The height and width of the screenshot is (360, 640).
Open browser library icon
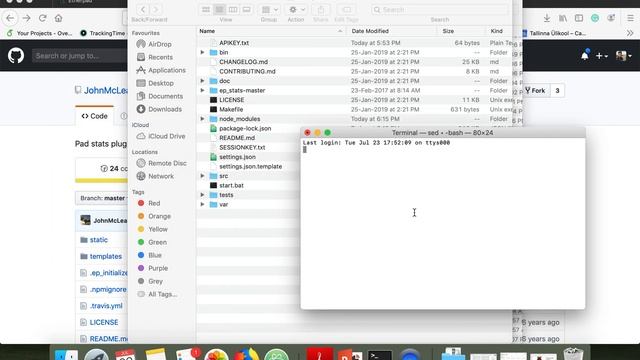click(x=563, y=18)
